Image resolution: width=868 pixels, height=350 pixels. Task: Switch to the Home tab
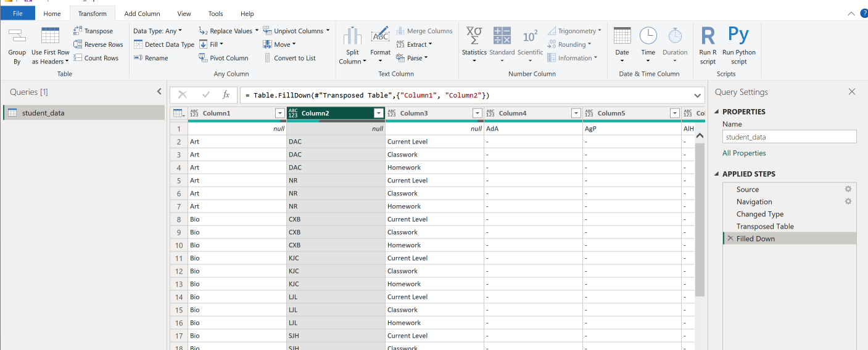pyautogui.click(x=52, y=14)
